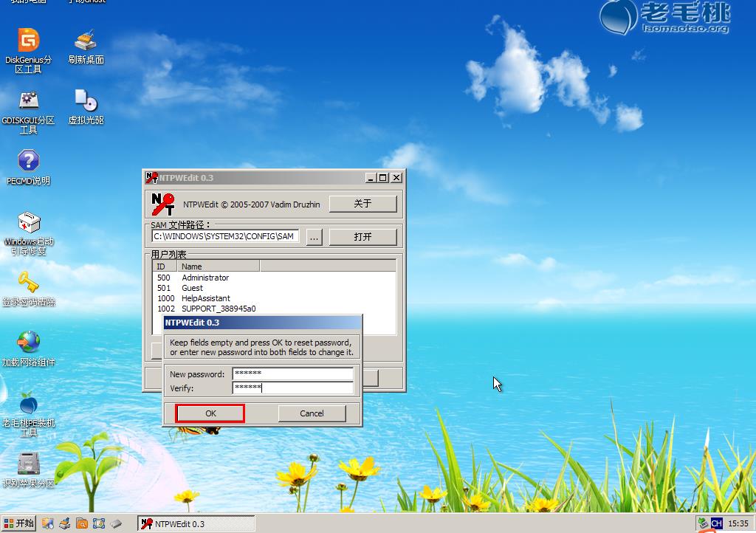
Task: Launch Windows启动引导修复 boot repair icon
Action: pyautogui.click(x=28, y=223)
